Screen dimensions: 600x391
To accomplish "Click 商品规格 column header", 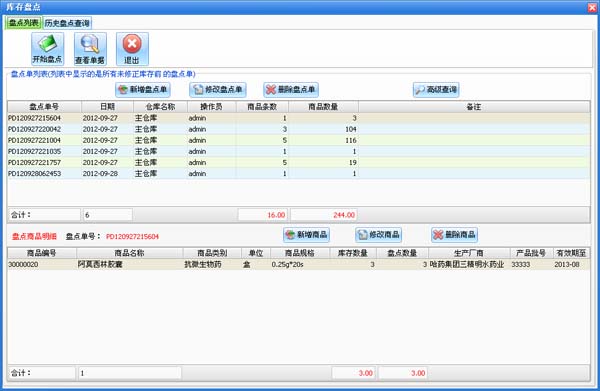I will click(300, 253).
